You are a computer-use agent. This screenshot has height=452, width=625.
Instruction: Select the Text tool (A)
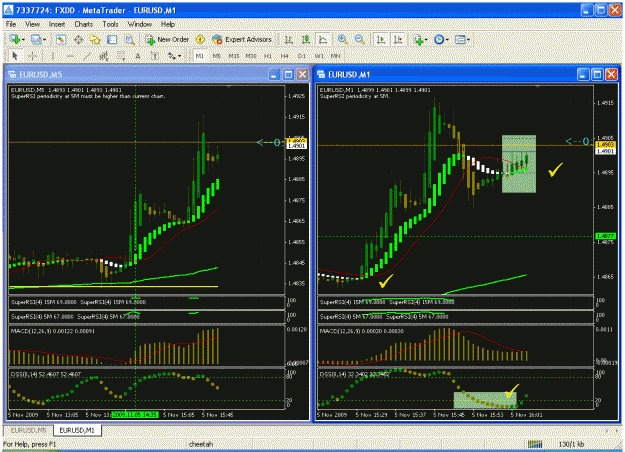coord(138,56)
